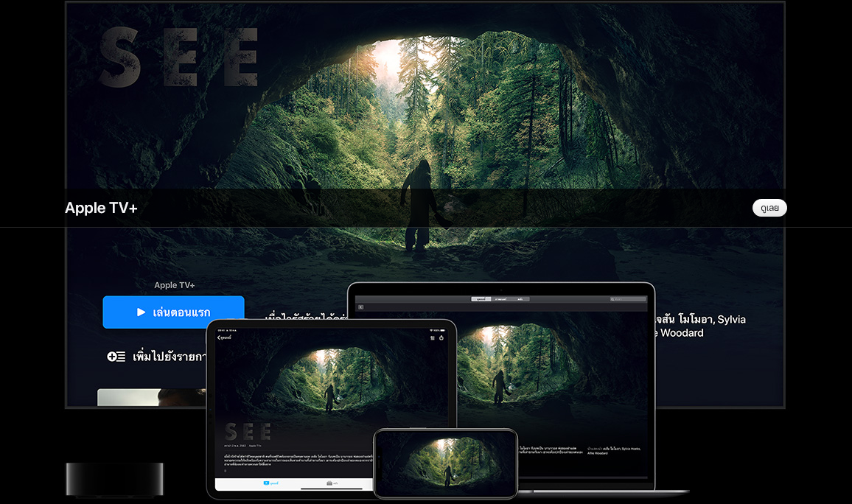Tap the iPhone screen showing the cave
This screenshot has height=504, width=852.
click(445, 463)
